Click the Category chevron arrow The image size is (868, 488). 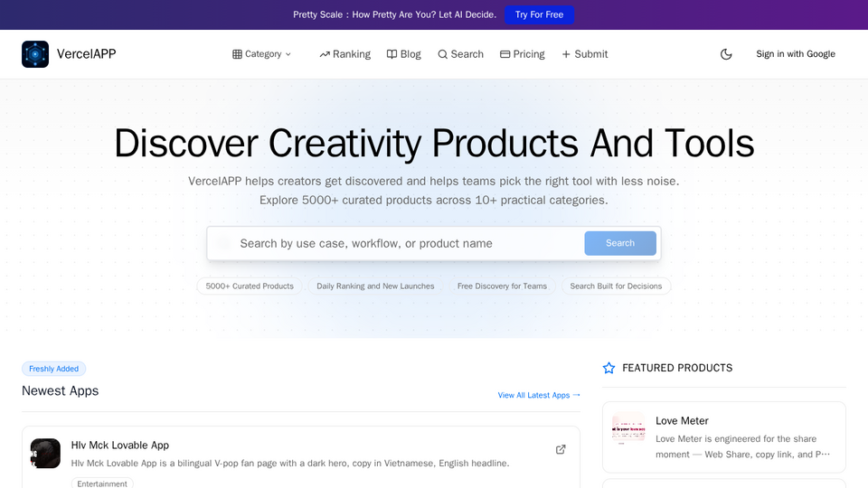(288, 54)
